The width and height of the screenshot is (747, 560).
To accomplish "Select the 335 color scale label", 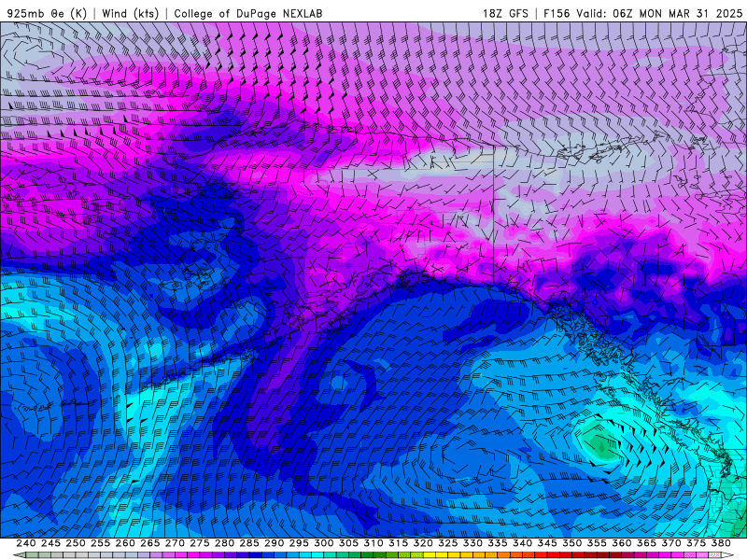I will [x=498, y=543].
